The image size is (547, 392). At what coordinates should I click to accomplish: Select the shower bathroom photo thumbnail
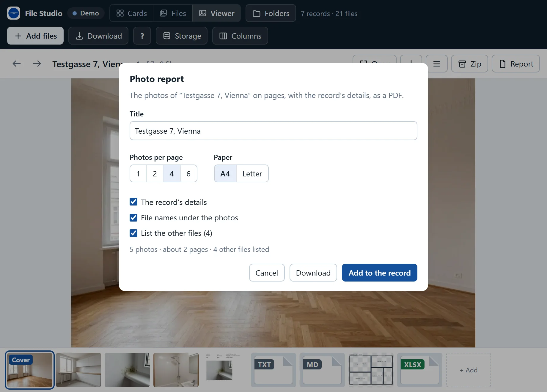click(176, 370)
